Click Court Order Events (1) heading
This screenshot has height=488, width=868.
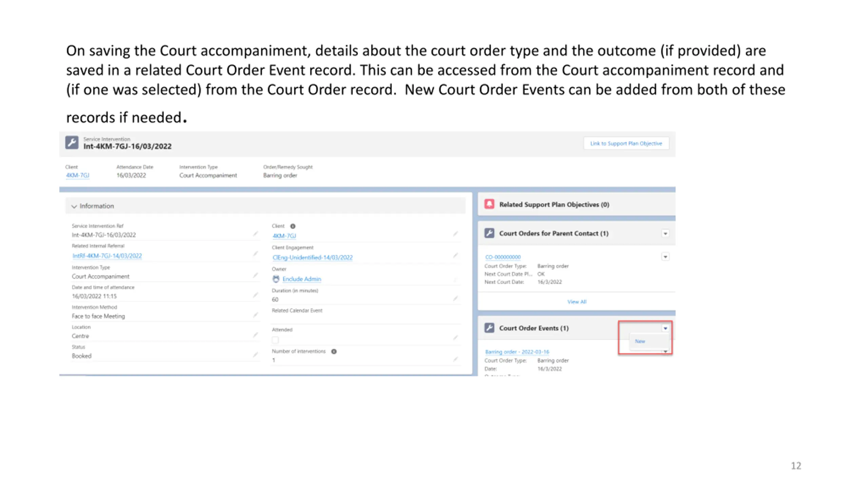point(534,328)
